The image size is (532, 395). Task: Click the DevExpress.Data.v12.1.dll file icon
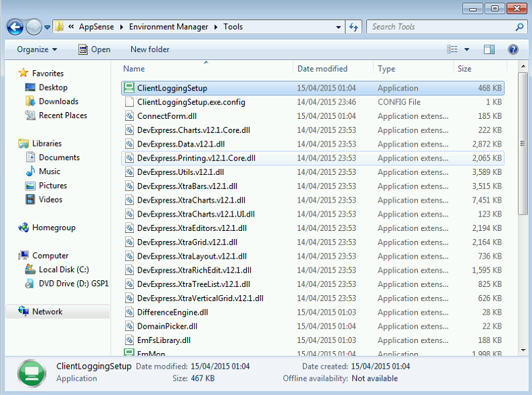(129, 144)
